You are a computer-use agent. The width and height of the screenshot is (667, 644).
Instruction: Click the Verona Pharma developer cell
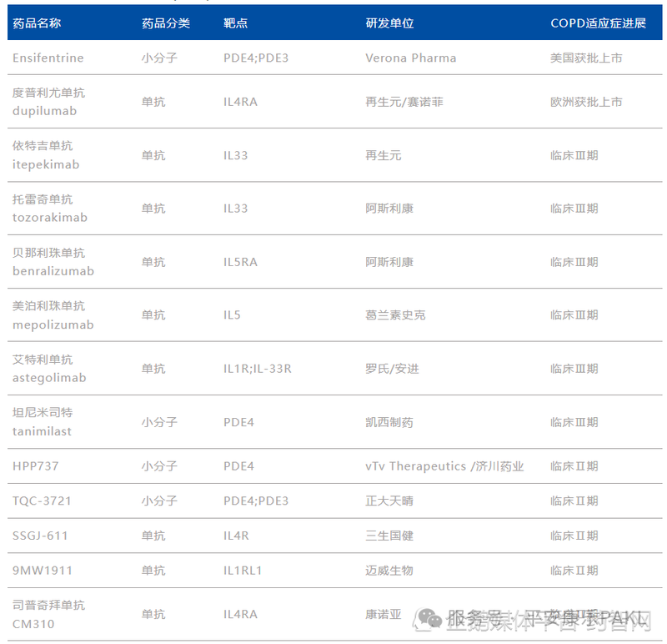click(x=411, y=58)
